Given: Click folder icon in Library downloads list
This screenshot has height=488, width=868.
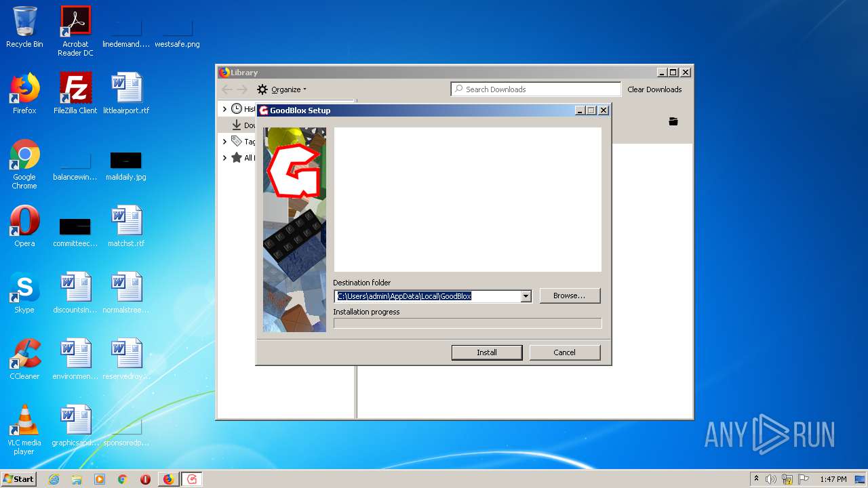Looking at the screenshot, I should 673,121.
